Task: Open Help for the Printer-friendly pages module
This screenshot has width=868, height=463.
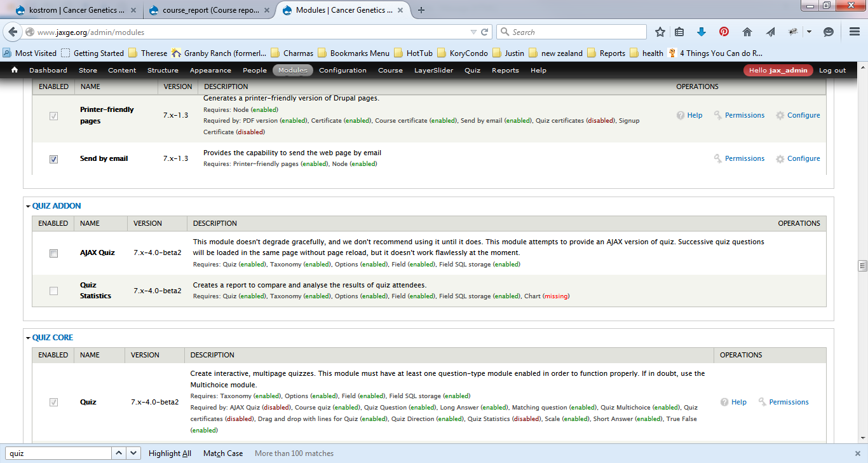Action: pos(695,115)
